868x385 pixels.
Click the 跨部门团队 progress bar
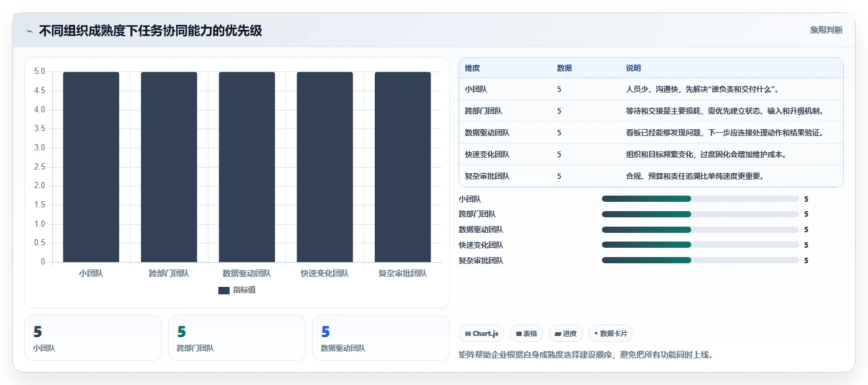click(700, 214)
